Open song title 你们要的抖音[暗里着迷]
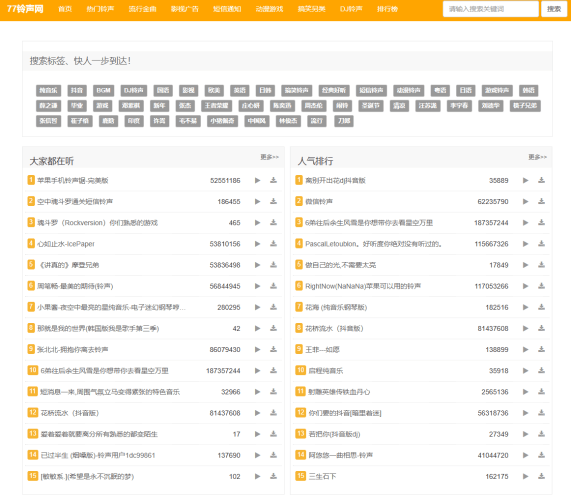This screenshot has height=500, width=571. [x=345, y=413]
